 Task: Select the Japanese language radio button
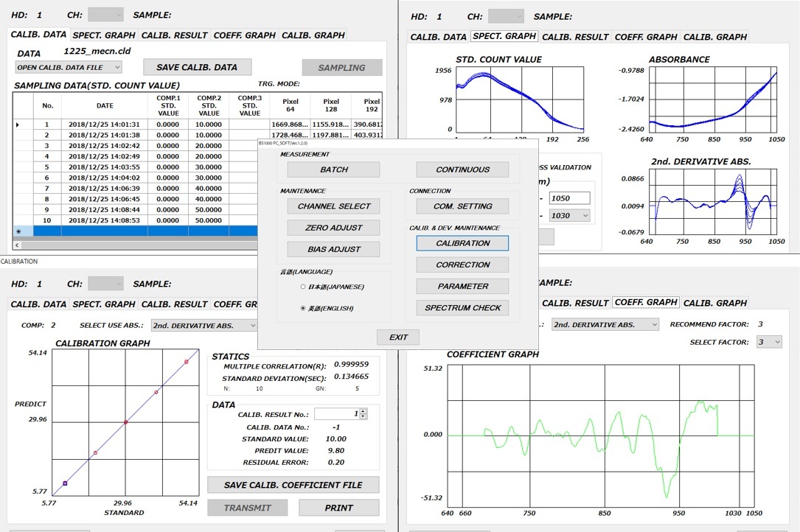303,287
